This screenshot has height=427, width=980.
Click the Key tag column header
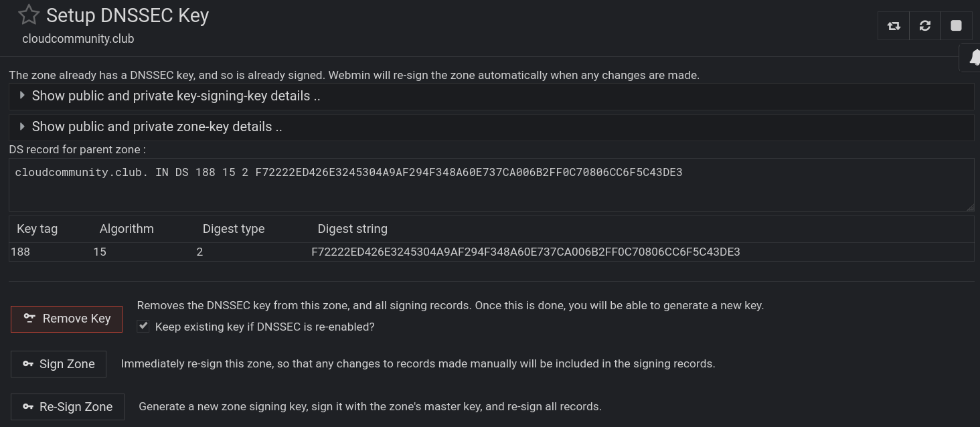[x=37, y=229]
